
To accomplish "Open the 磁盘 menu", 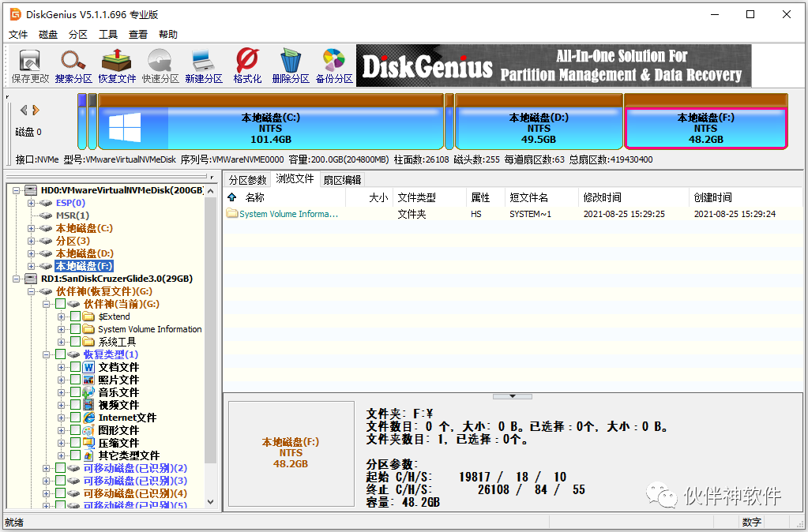I will click(48, 35).
